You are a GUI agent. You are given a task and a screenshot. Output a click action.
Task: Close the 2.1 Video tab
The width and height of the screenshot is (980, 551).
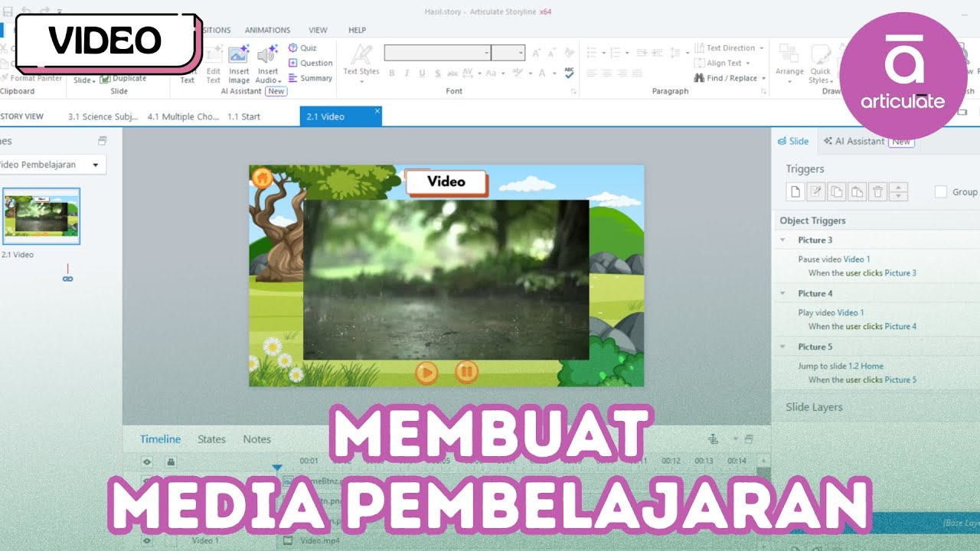click(377, 111)
